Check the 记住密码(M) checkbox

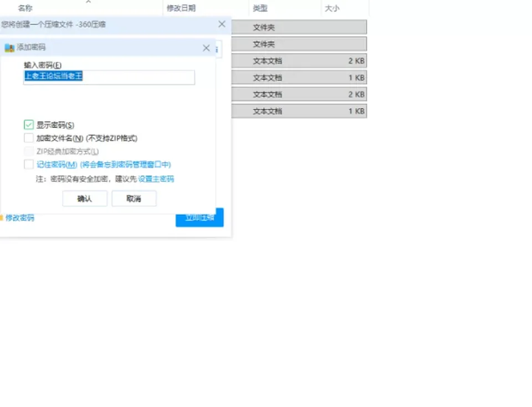coord(29,165)
